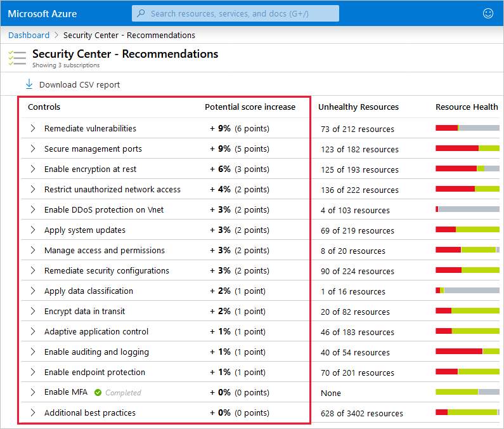
Task: Click Unhealthy Resources column header
Action: tap(358, 107)
